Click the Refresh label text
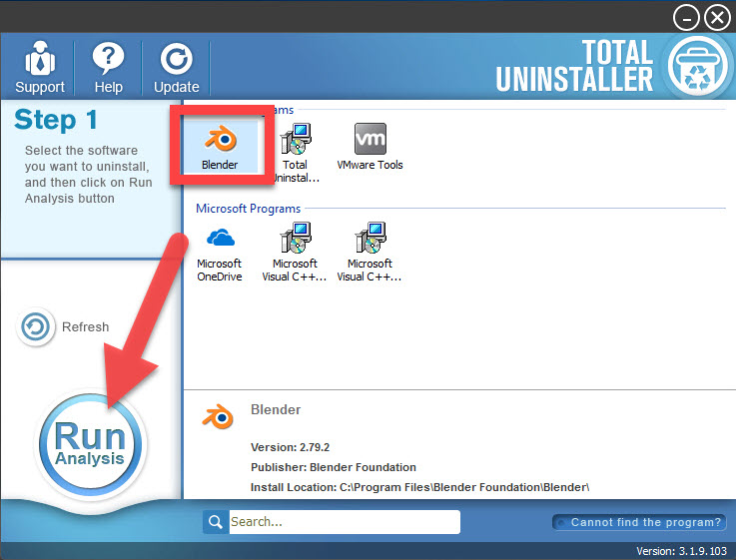The image size is (736, 560). pyautogui.click(x=86, y=326)
